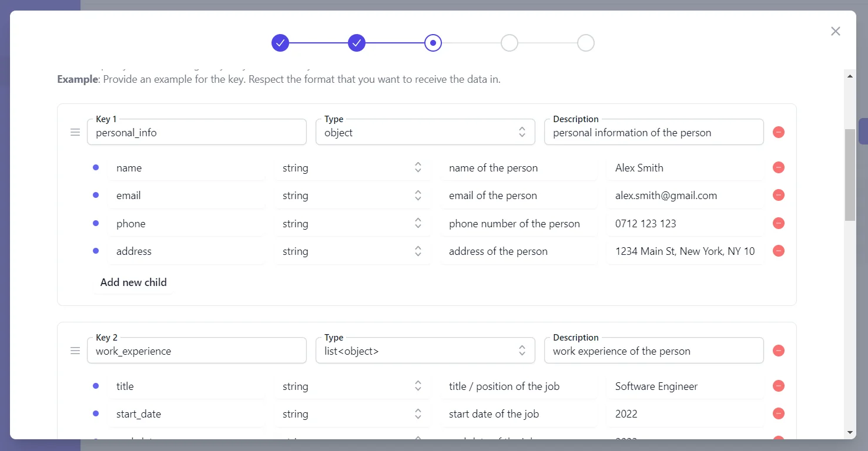Remove the phone child row
Viewport: 868px width, 451px height.
[779, 223]
